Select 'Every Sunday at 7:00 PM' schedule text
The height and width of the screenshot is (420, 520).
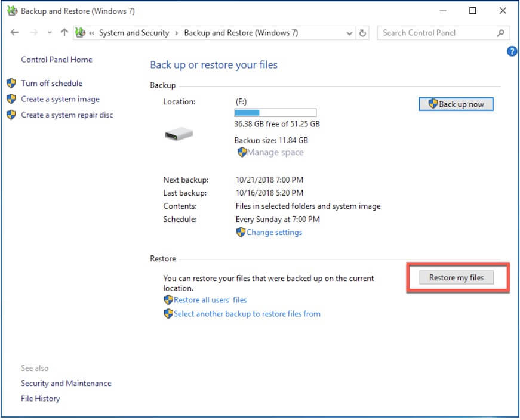point(278,219)
